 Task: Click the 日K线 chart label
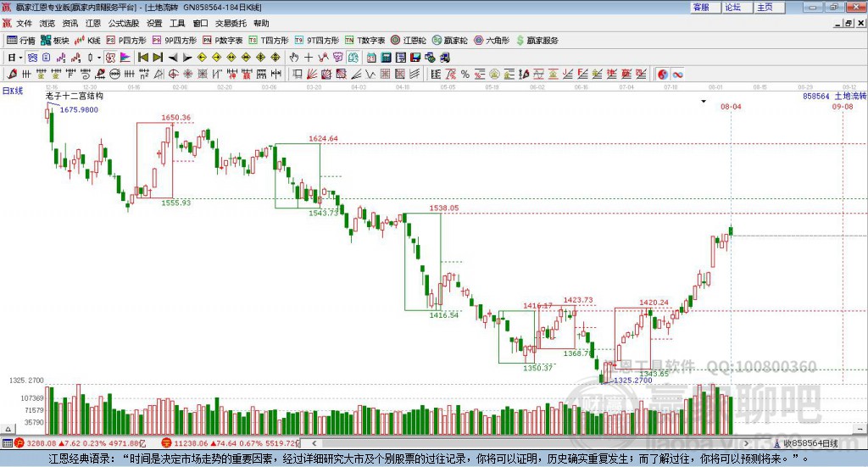coord(14,92)
